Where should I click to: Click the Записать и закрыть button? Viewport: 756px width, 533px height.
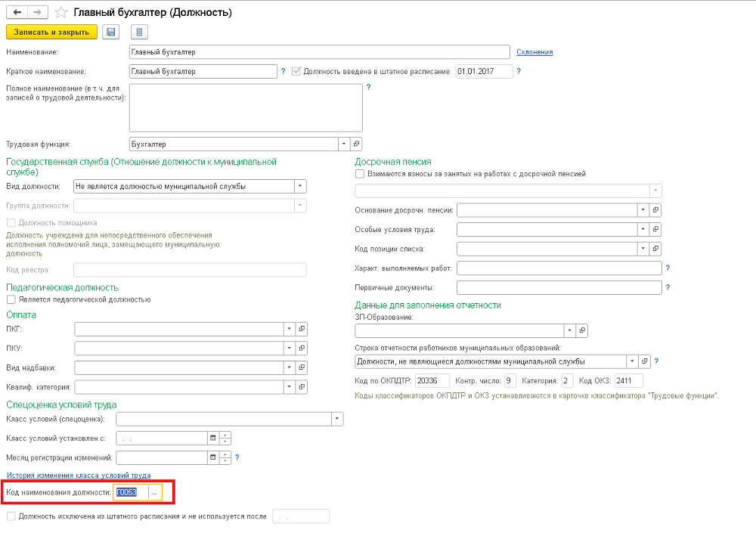[x=51, y=32]
